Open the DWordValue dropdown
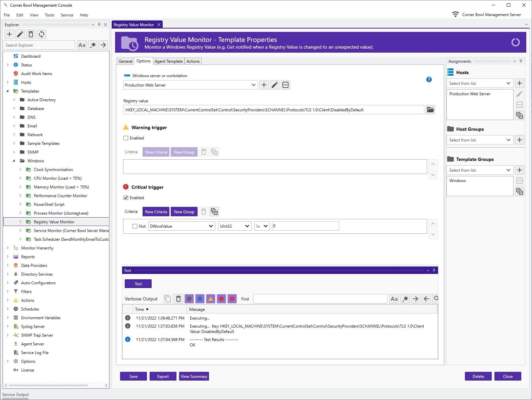The width and height of the screenshot is (532, 400). (182, 226)
